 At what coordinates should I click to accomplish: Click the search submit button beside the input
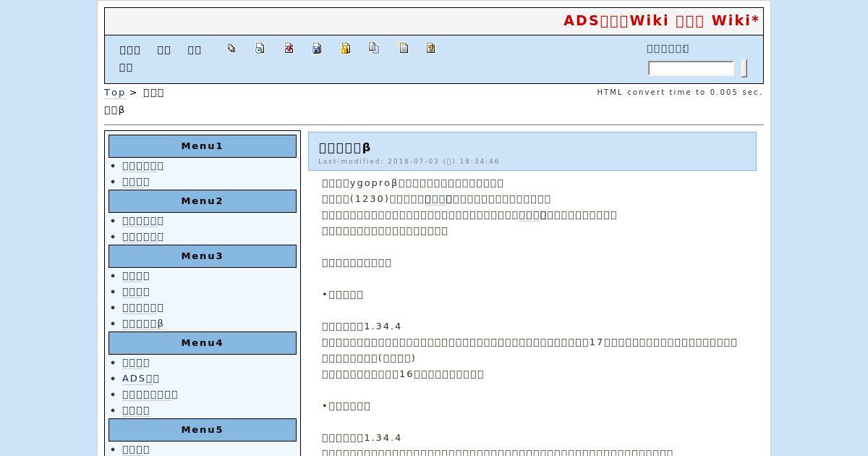pyautogui.click(x=744, y=69)
